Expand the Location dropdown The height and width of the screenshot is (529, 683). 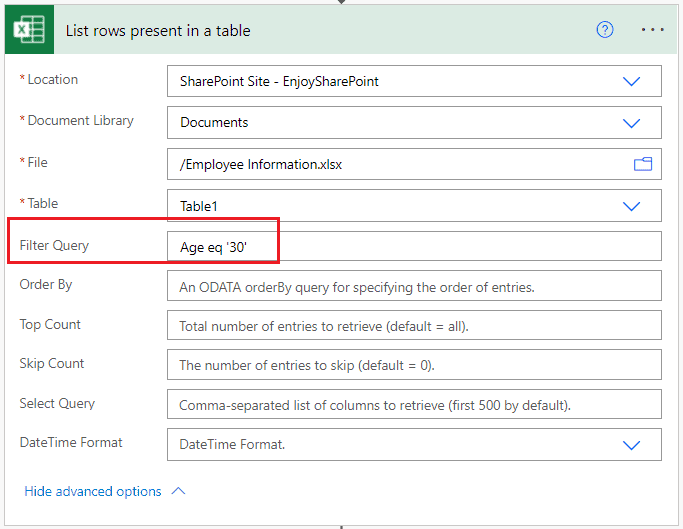pyautogui.click(x=631, y=81)
